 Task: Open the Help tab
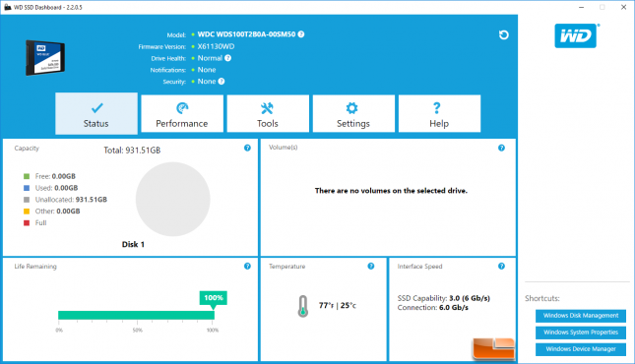pyautogui.click(x=439, y=113)
